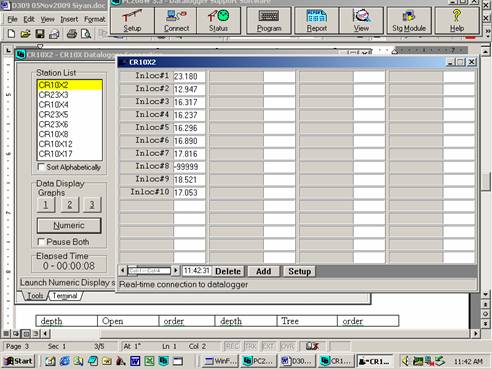Viewport: 492px width, 369px height.
Task: Click the Inloc#8 value -99999
Action: [189, 167]
